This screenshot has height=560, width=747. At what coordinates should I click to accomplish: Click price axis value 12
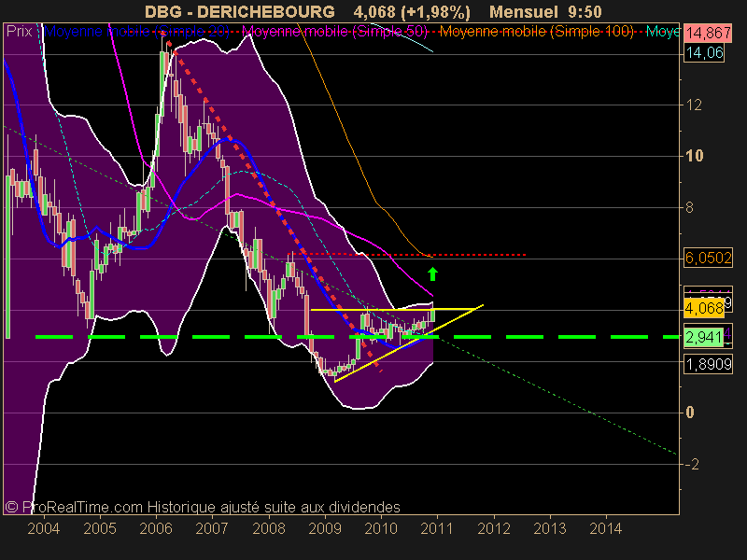694,105
